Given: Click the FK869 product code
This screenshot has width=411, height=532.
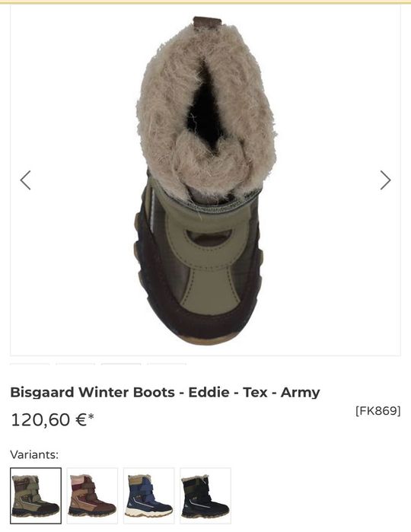Looking at the screenshot, I should click(x=378, y=411).
